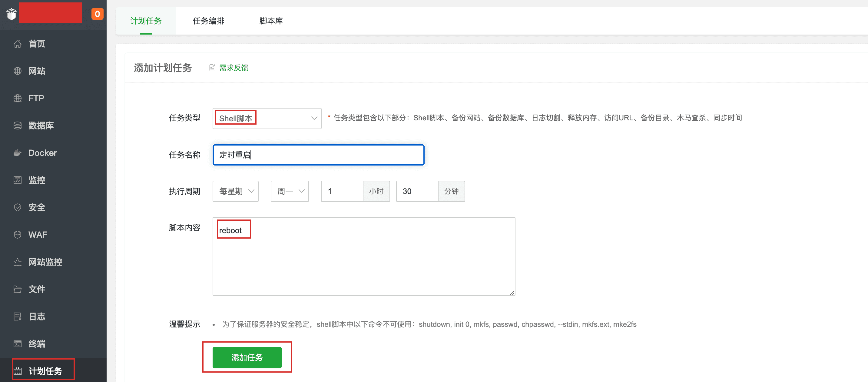This screenshot has width=868, height=382.
Task: Click the 添加任务 button
Action: [247, 357]
